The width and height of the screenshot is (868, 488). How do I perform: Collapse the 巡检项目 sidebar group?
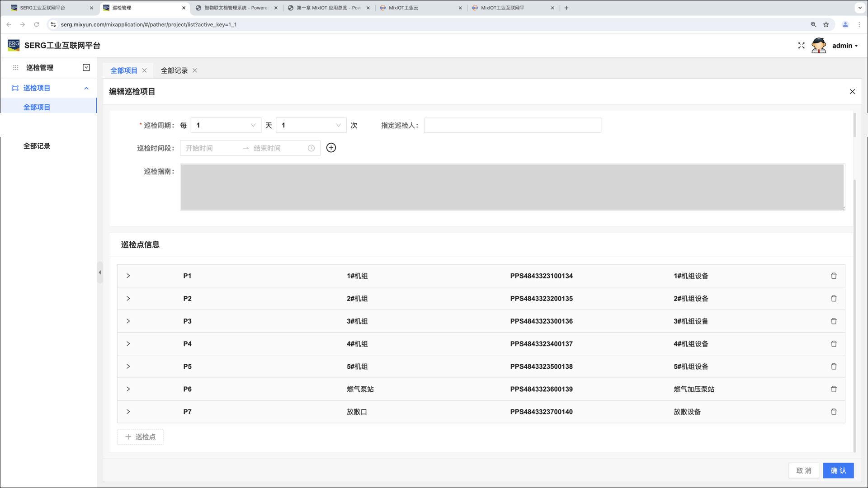click(x=86, y=88)
